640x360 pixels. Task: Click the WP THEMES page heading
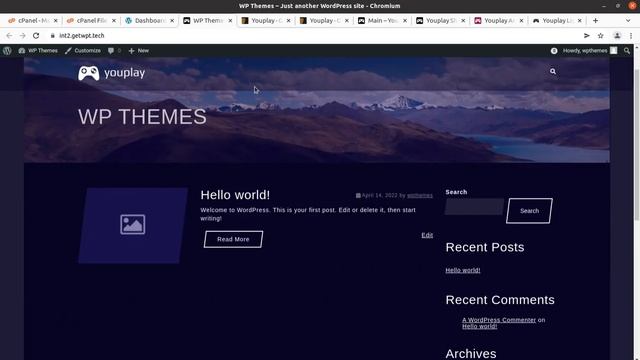point(142,117)
